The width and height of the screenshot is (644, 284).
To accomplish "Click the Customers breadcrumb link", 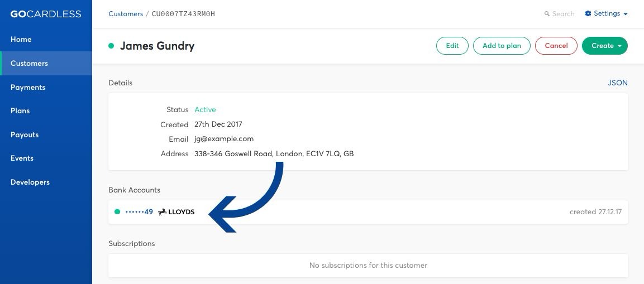I will [126, 14].
